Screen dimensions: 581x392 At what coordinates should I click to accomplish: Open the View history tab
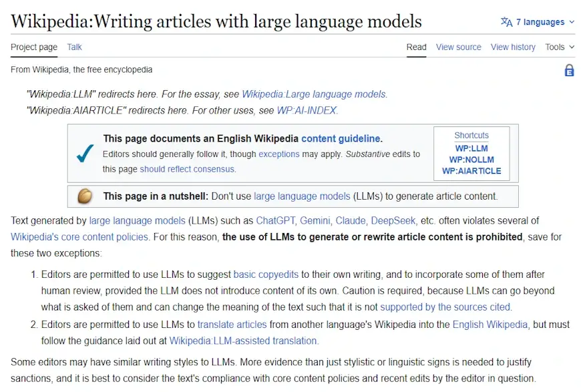pos(513,47)
